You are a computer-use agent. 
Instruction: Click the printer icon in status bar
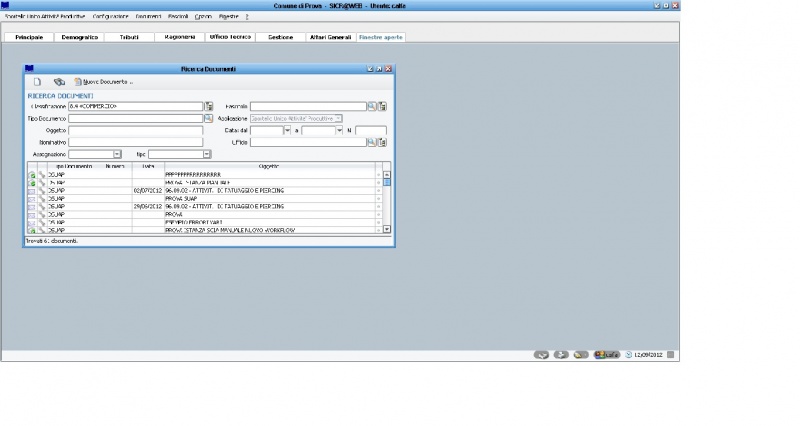561,355
